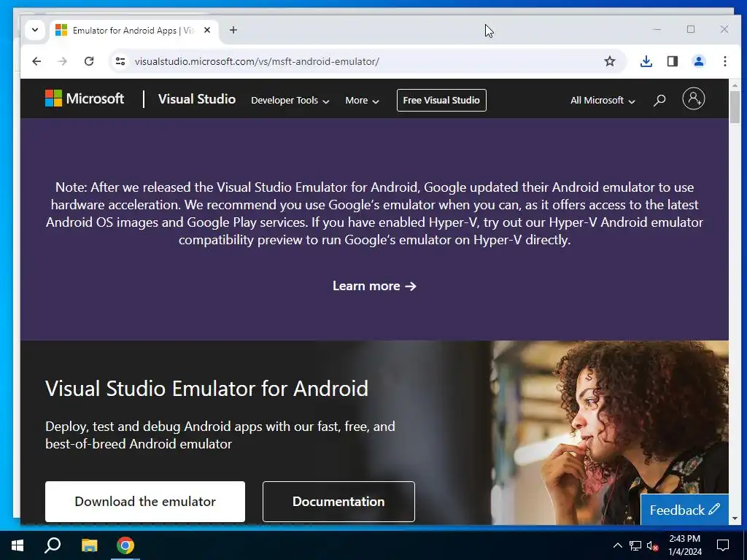747x560 pixels.
Task: Toggle Chrome side panel icon
Action: pos(672,61)
